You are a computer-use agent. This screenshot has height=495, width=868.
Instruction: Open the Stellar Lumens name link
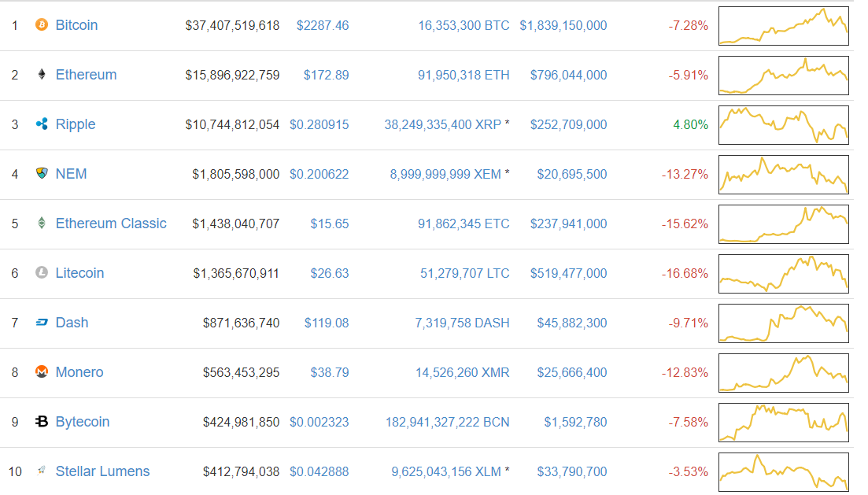tap(102, 471)
